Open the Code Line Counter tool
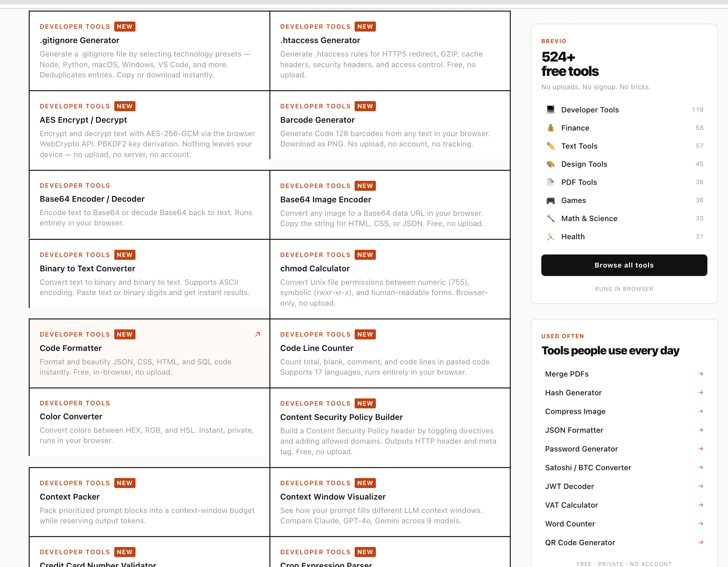Image resolution: width=728 pixels, height=567 pixels. point(390,353)
